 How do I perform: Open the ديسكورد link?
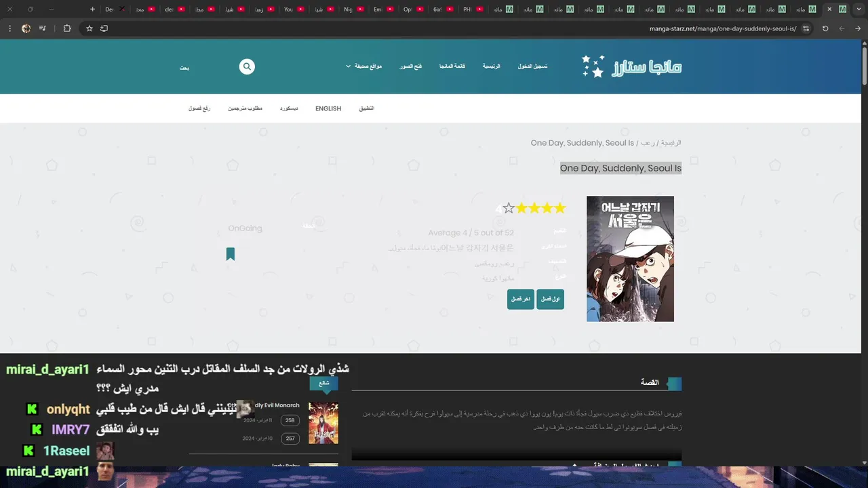[289, 108]
